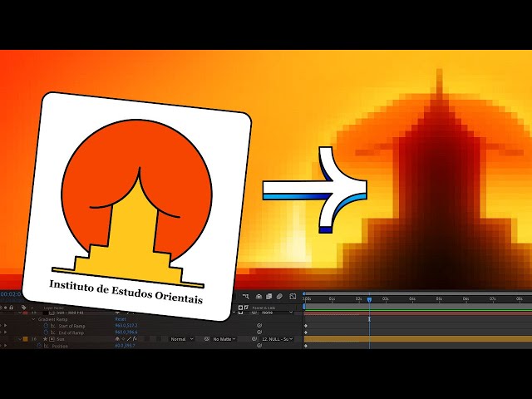Click the lock column header icon
This screenshot has height=399, width=532.
(11, 308)
